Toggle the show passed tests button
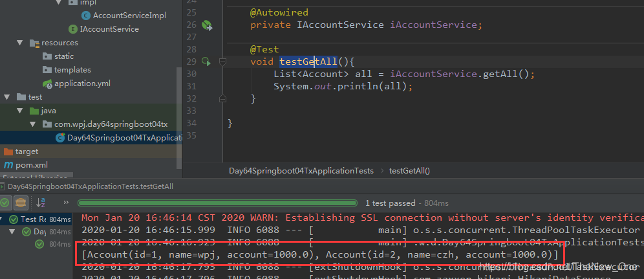The width and height of the screenshot is (644, 279). pos(5,202)
